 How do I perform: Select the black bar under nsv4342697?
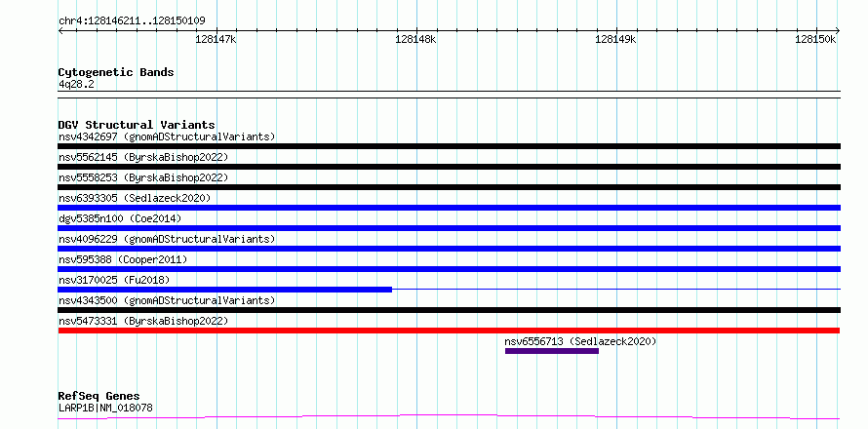tap(449, 146)
